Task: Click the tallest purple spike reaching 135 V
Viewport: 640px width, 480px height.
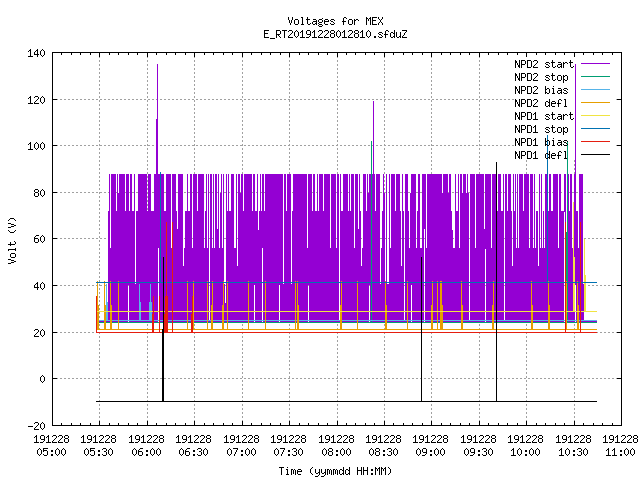Action: [x=157, y=118]
